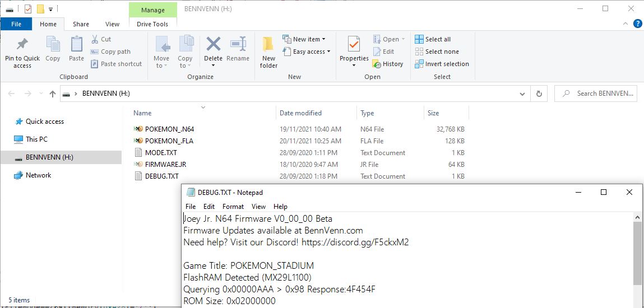Open the File tab in Explorer
Image resolution: width=644 pixels, height=308 pixels.
[x=16, y=24]
